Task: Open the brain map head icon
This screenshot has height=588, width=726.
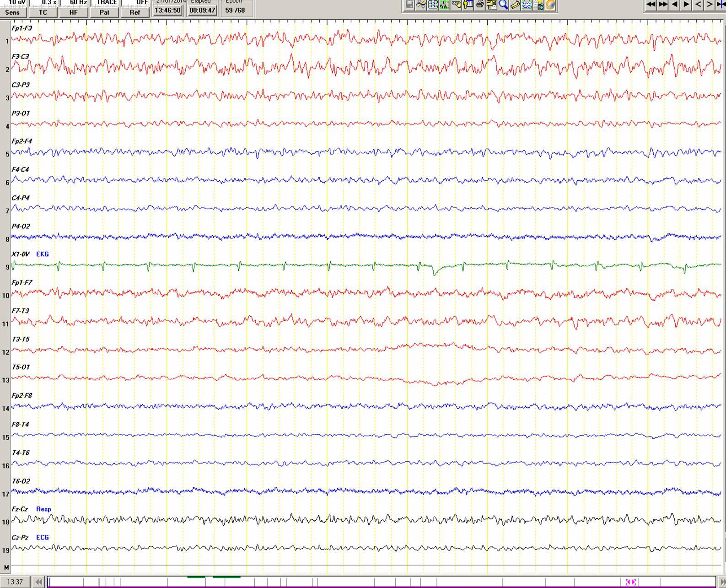Action: pyautogui.click(x=550, y=5)
